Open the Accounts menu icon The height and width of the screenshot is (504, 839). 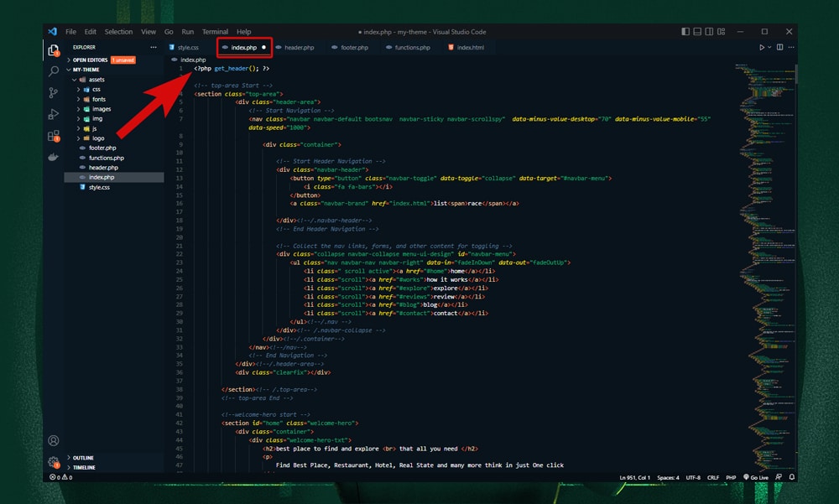click(53, 439)
